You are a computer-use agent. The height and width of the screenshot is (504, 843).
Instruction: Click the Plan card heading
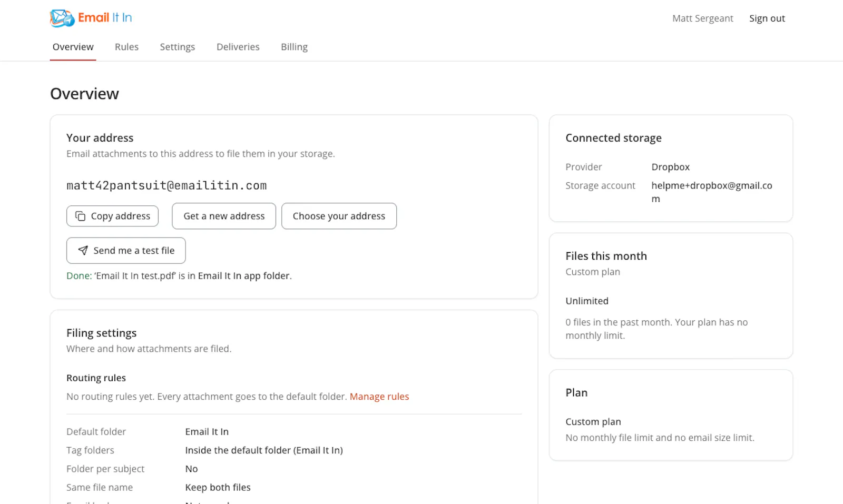(576, 393)
